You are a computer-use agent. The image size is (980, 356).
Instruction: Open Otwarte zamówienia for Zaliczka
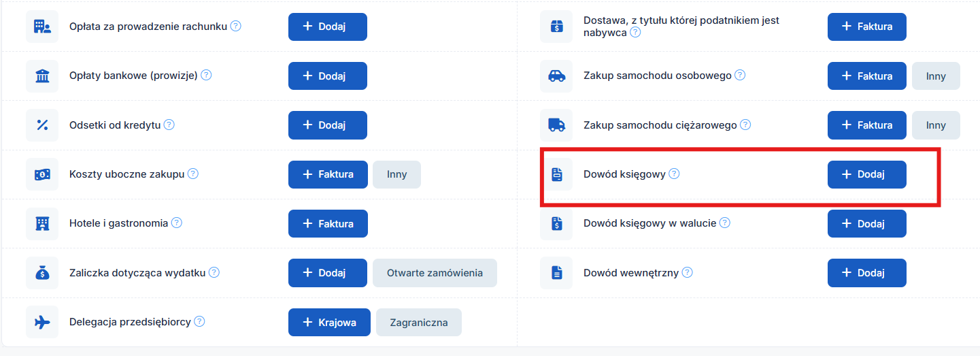click(x=435, y=273)
